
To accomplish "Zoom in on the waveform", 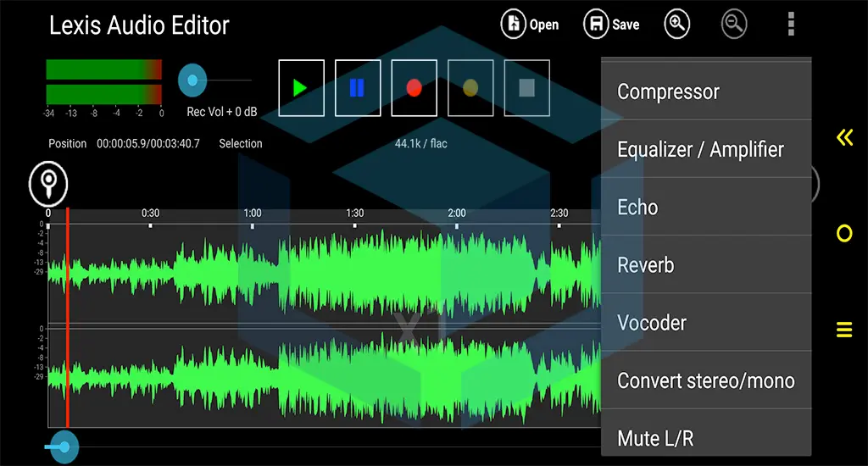I will pyautogui.click(x=677, y=25).
